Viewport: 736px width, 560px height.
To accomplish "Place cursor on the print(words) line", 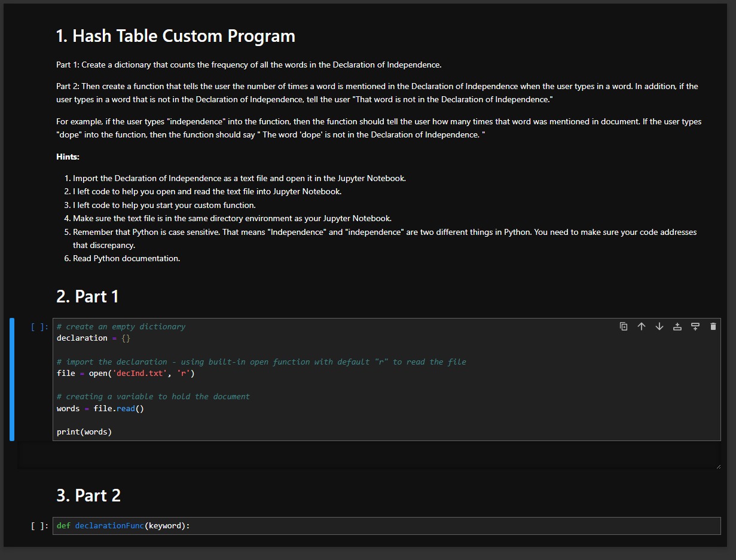I will tap(84, 432).
